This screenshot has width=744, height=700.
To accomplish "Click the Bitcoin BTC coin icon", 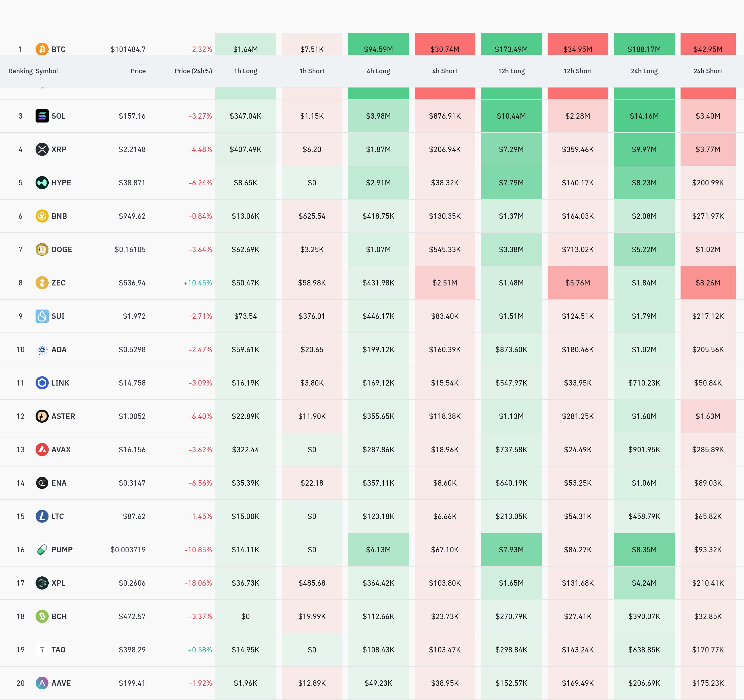I will (x=42, y=49).
